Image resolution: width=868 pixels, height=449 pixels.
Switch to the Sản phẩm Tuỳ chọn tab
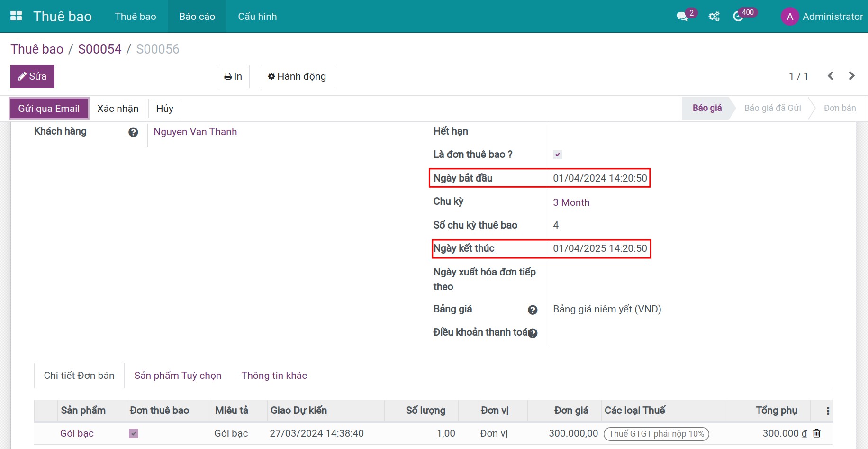coord(178,376)
